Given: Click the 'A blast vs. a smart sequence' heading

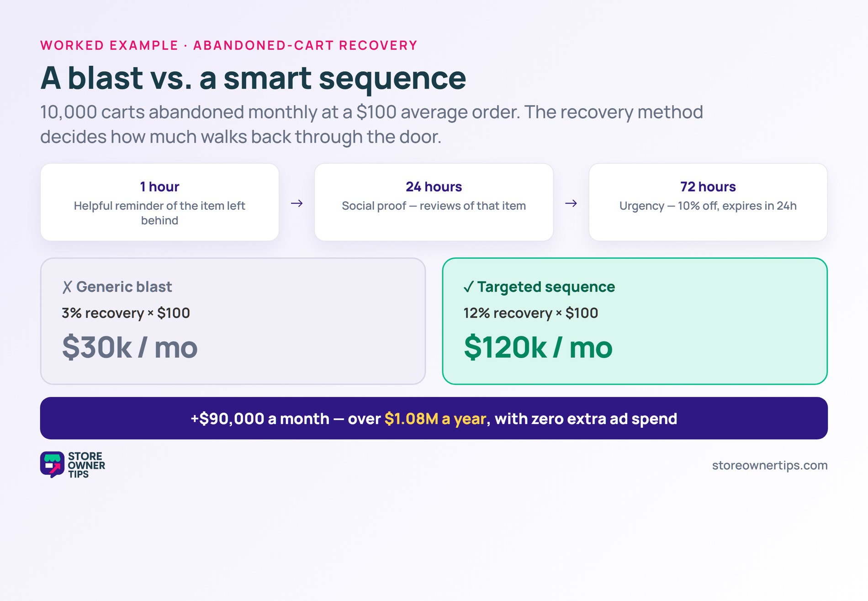Looking at the screenshot, I should [253, 78].
